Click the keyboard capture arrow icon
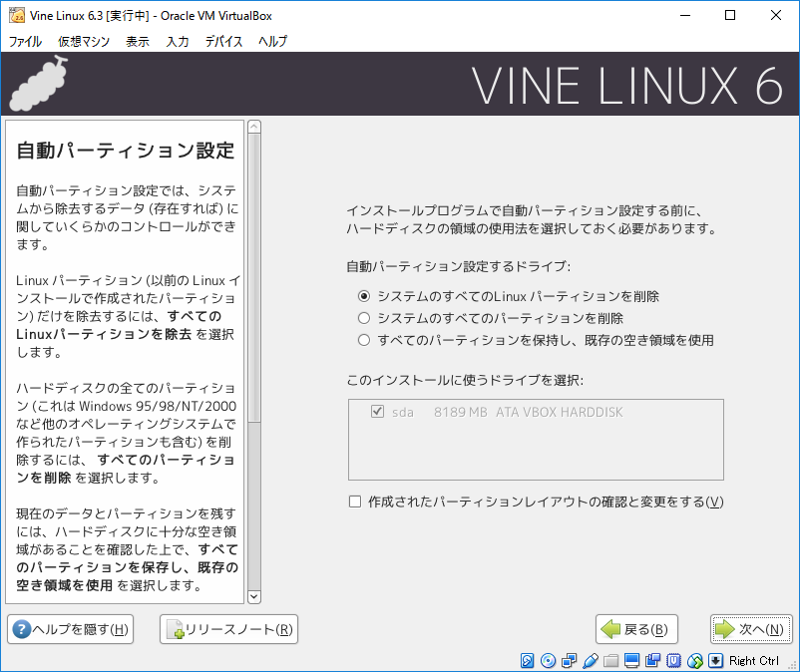Viewport: 800px width, 672px height. 715,661
